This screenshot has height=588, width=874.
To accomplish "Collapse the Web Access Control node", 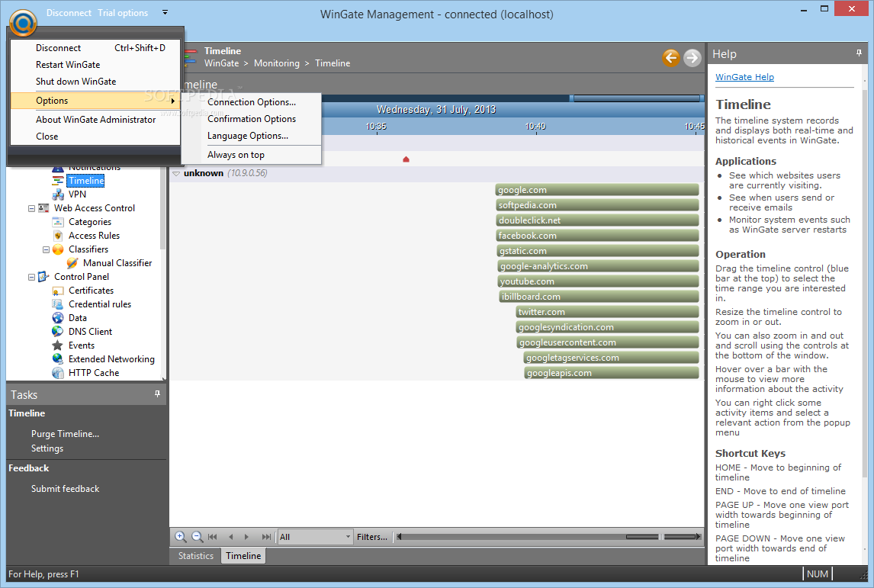I will (x=31, y=208).
